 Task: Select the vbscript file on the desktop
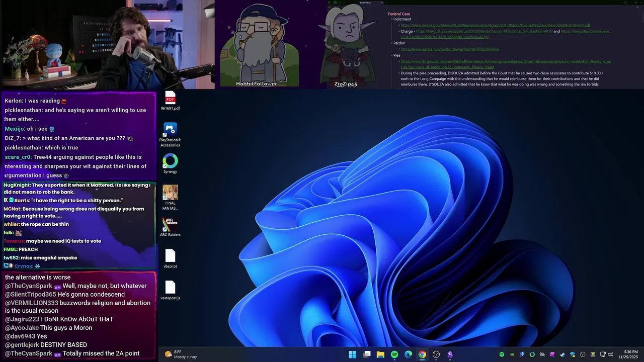click(x=170, y=258)
